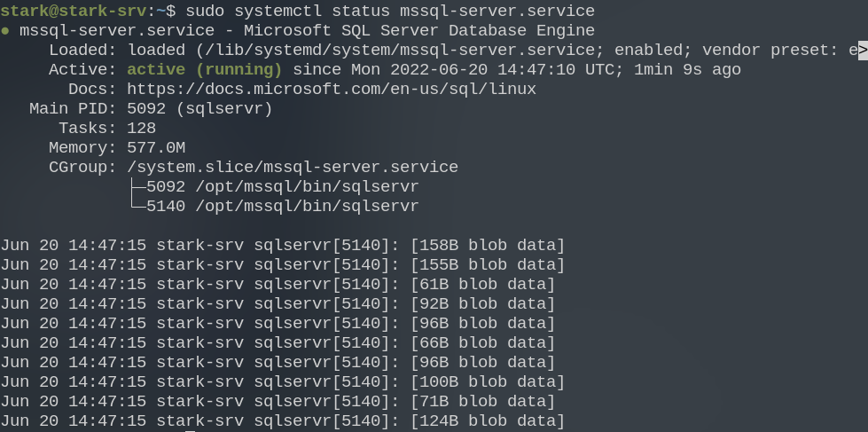Click the log entry with 61B blob data
868x432 pixels.
click(x=278, y=285)
